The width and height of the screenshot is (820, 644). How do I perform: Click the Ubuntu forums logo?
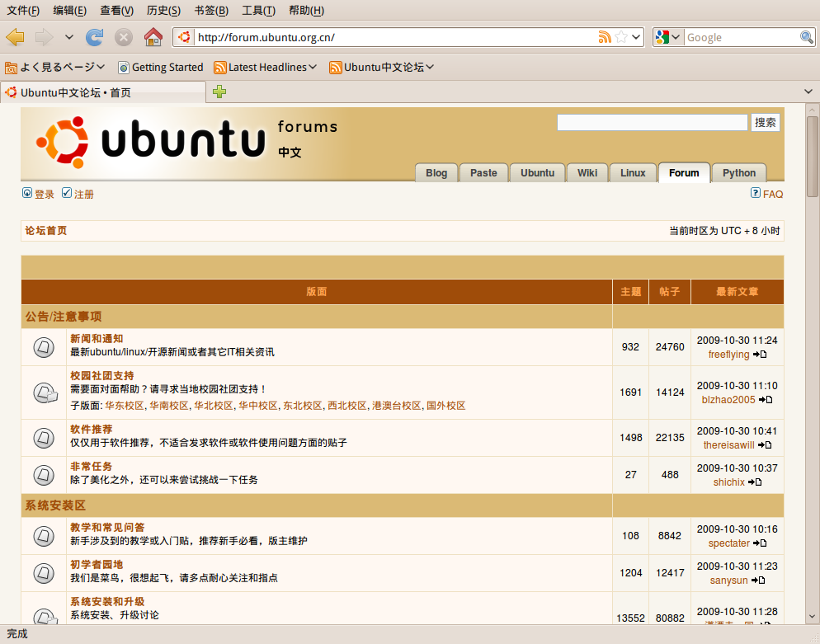pyautogui.click(x=186, y=142)
